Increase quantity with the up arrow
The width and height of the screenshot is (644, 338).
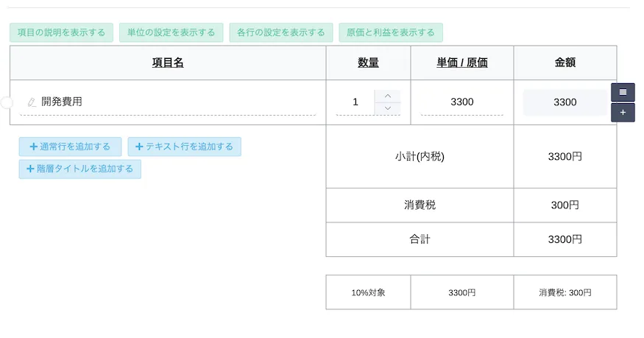pyautogui.click(x=388, y=96)
